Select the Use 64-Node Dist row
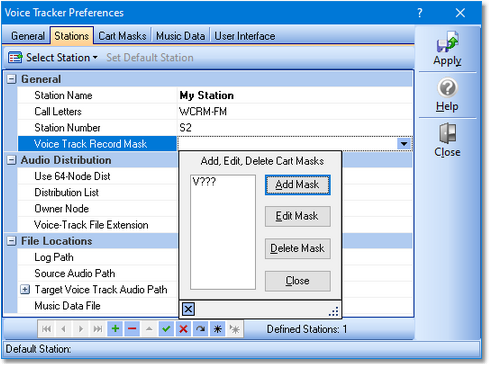This screenshot has width=489, height=366. (97, 176)
